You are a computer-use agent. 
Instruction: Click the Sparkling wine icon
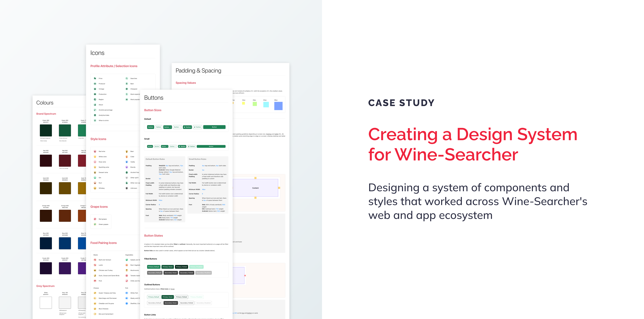(x=95, y=167)
